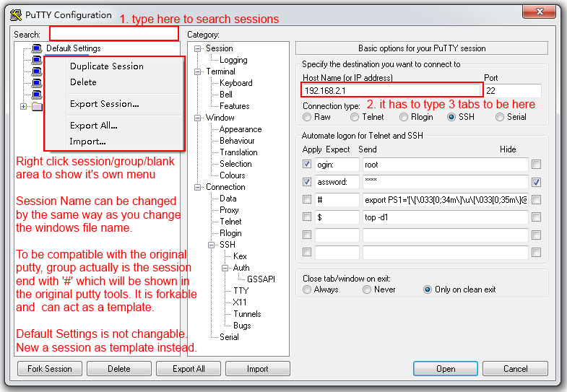The width and height of the screenshot is (567, 392).
Task: Select the Telnet connection type
Action: click(x=355, y=117)
